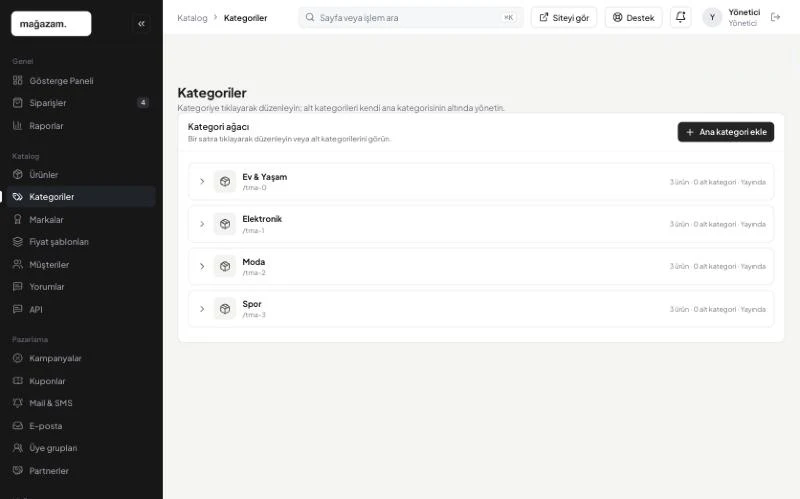Click the Markalar badge icon
This screenshot has width=800, height=499.
tap(18, 219)
